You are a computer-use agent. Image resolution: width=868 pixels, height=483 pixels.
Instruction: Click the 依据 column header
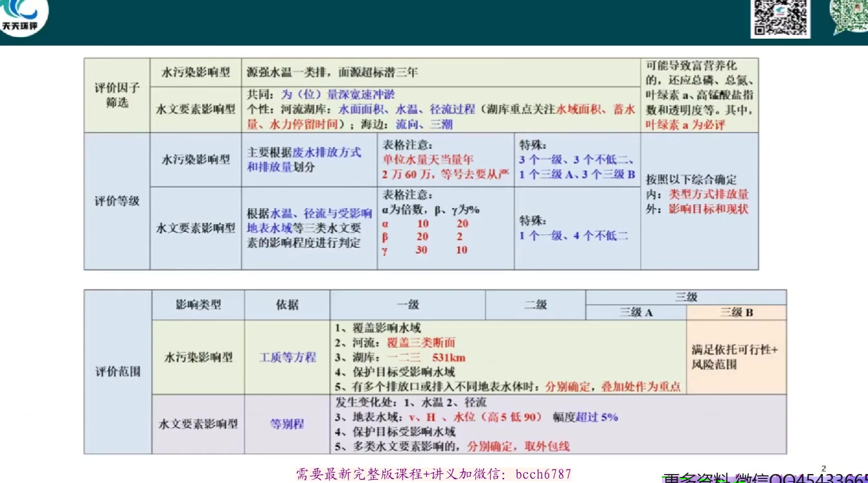(287, 305)
